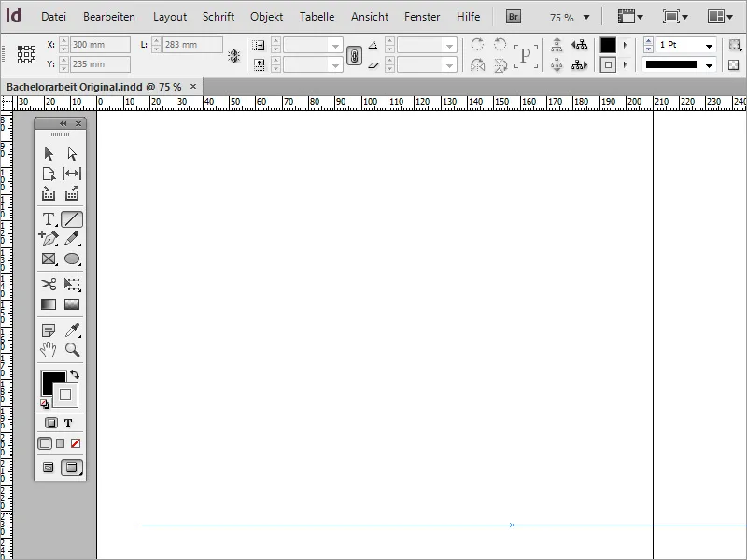The height and width of the screenshot is (560, 747).
Task: Open the Tabelle menu
Action: tap(317, 17)
